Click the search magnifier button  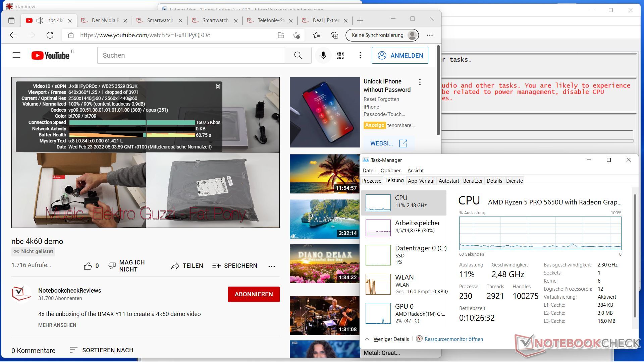point(298,55)
